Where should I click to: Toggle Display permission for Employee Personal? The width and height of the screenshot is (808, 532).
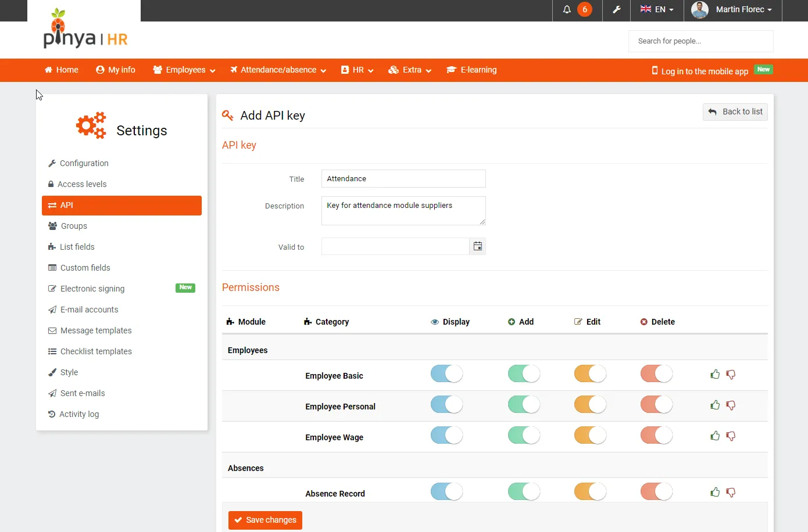(x=446, y=404)
